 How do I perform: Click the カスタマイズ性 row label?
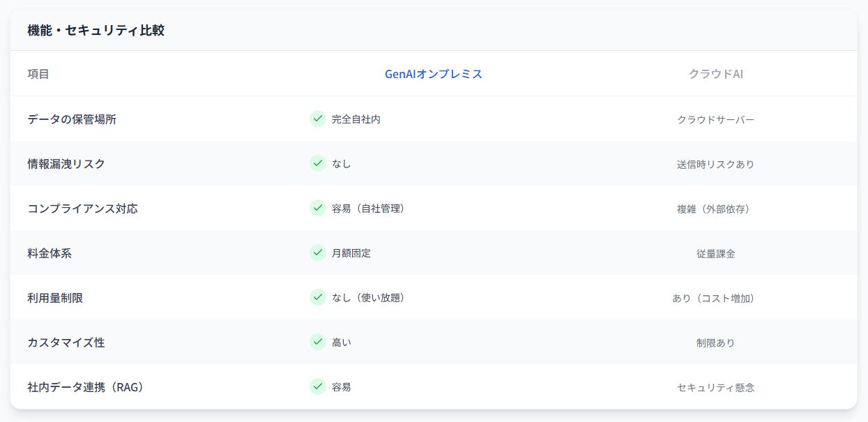coord(66,342)
